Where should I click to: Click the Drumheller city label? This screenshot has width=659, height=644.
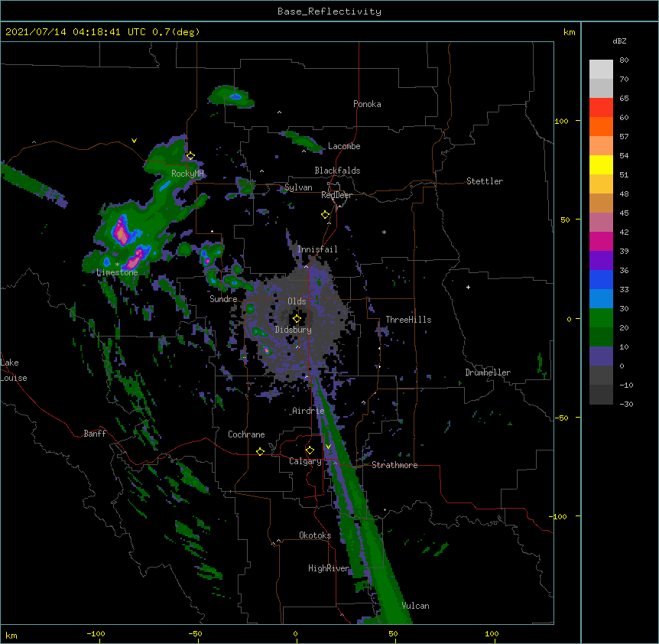[x=488, y=372]
